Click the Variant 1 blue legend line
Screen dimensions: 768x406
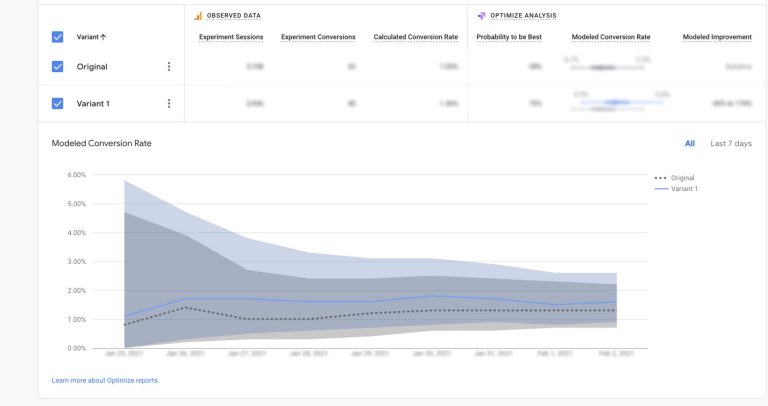(661, 189)
